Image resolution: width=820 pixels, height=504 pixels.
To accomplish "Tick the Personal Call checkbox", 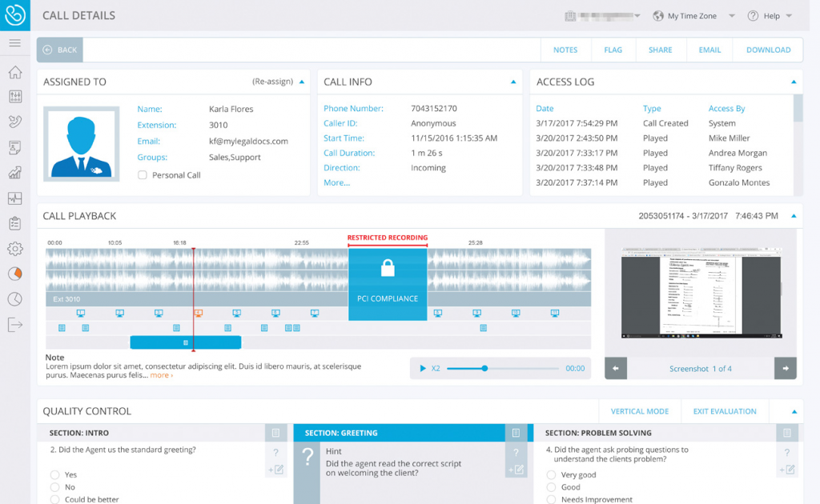I will pyautogui.click(x=143, y=175).
